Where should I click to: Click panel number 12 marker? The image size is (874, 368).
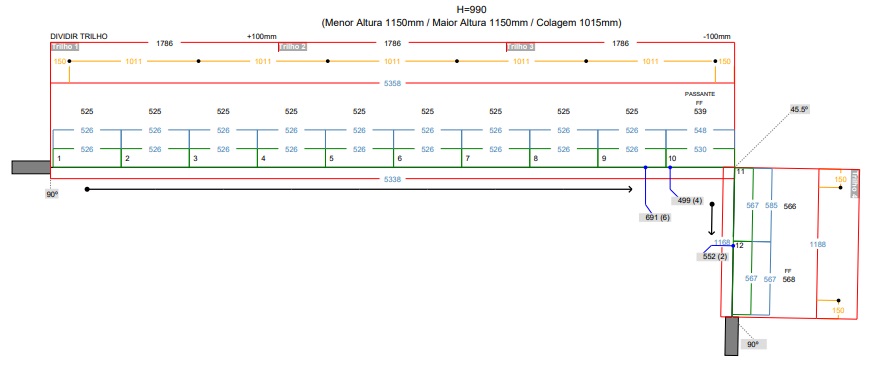740,245
